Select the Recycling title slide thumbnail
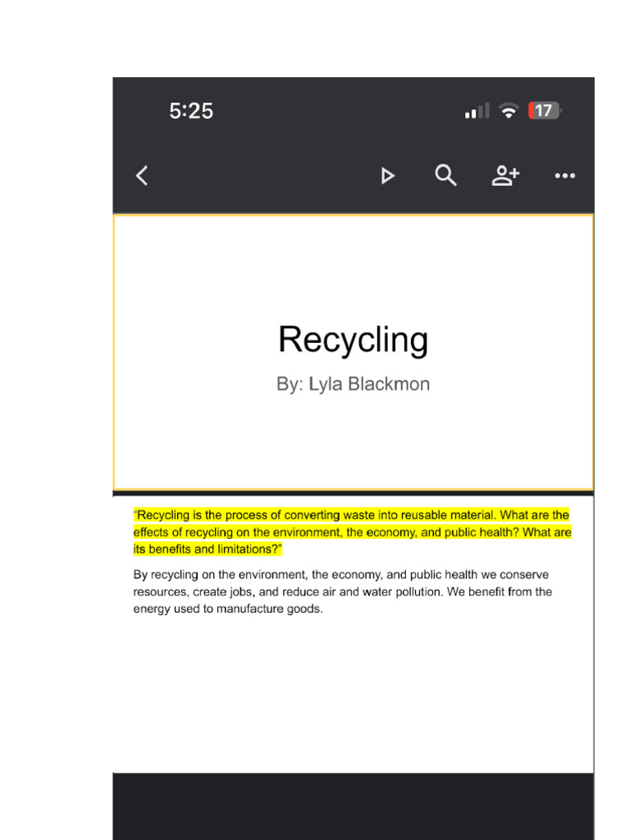 point(353,352)
